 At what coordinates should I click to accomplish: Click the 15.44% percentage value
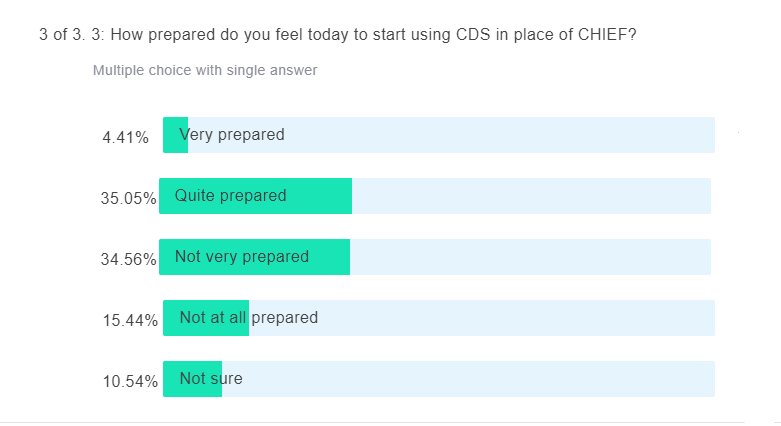(128, 320)
